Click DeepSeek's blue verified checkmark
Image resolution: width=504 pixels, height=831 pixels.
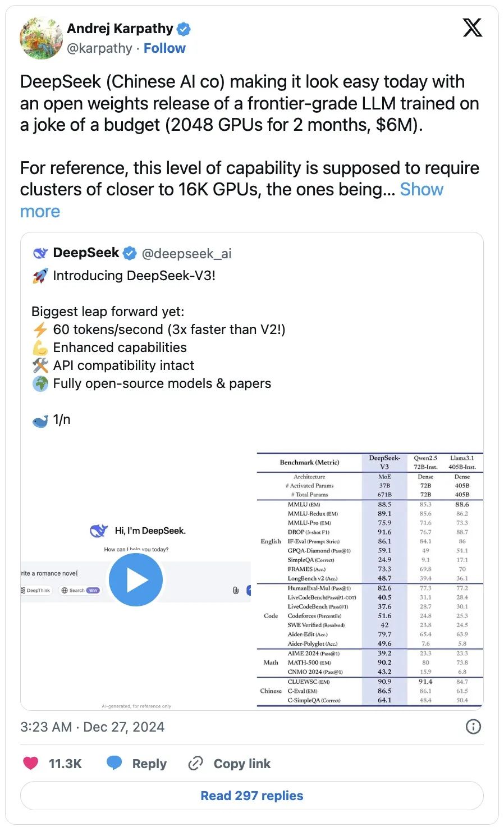click(130, 253)
